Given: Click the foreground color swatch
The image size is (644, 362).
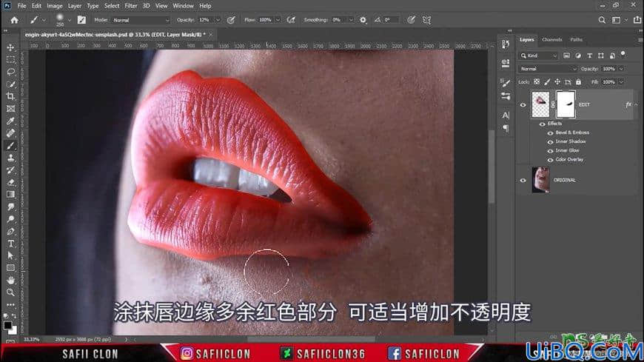Looking at the screenshot, I should pyautogui.click(x=8, y=325).
